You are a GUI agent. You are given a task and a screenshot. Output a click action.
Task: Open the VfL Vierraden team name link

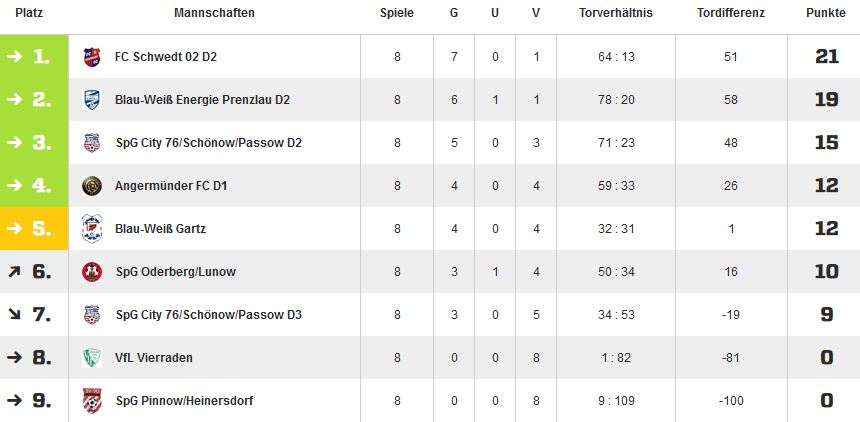click(x=154, y=358)
